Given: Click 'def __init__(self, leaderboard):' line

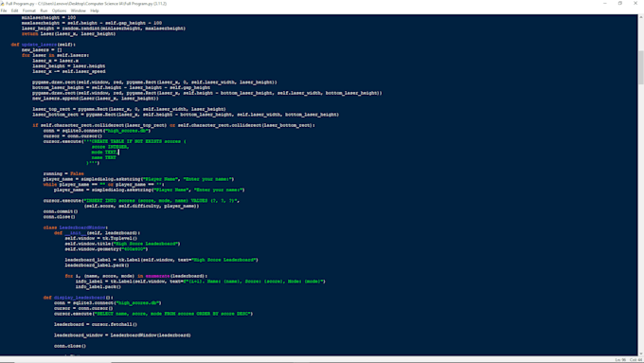Looking at the screenshot, I should click(97, 233).
